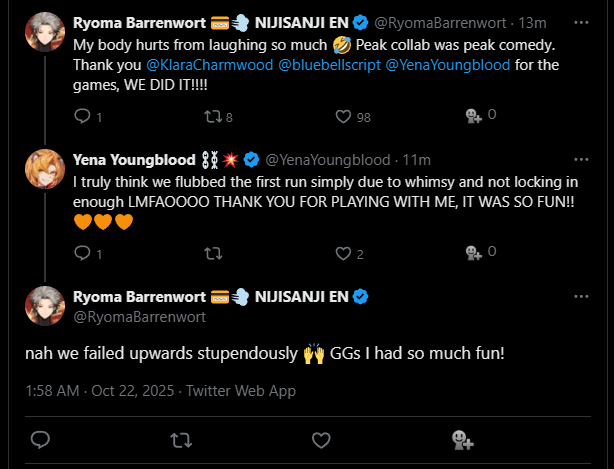This screenshot has height=469, width=614.
Task: Open @KlaraCharmwood mention link
Action: [x=209, y=65]
